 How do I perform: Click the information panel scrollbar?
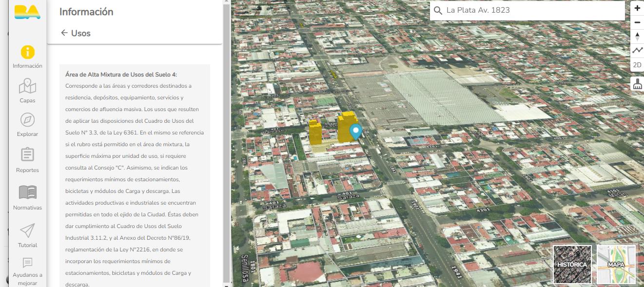pos(226,141)
